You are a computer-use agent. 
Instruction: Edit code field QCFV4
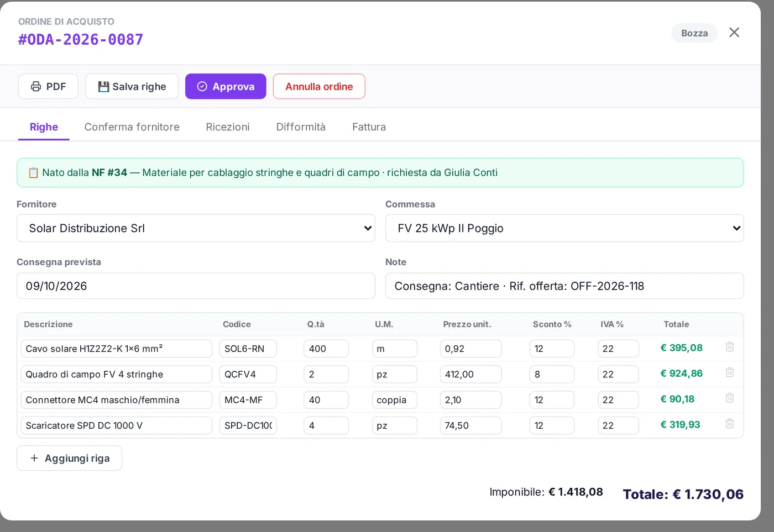(248, 374)
